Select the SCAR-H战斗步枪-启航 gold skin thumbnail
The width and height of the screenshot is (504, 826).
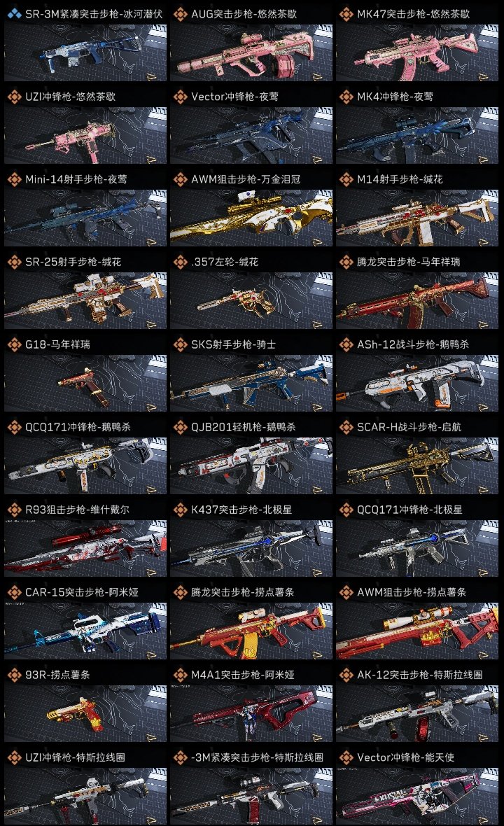417,465
